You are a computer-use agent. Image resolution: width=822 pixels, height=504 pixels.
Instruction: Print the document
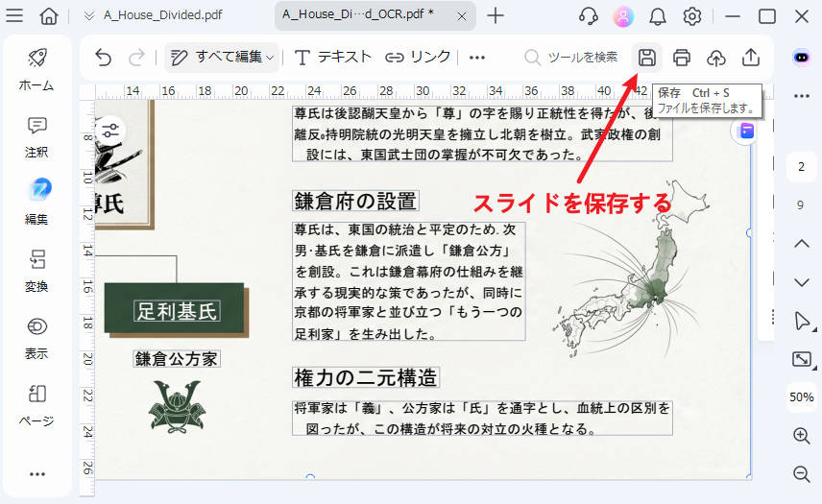point(682,57)
